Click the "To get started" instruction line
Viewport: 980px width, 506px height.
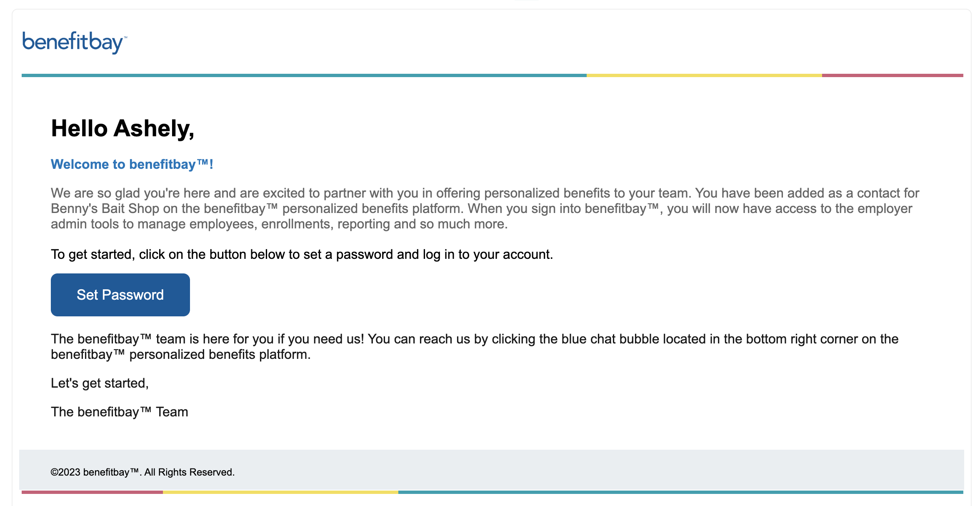[x=302, y=255]
